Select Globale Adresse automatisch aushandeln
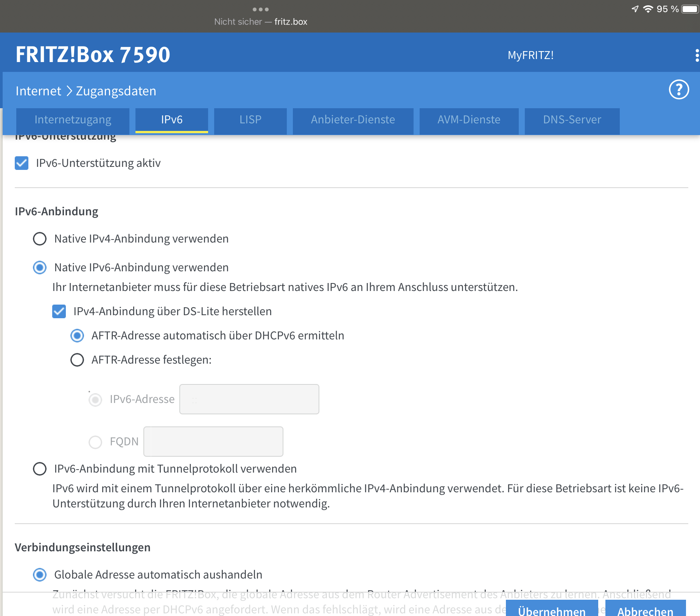700x616 pixels. coord(40,575)
